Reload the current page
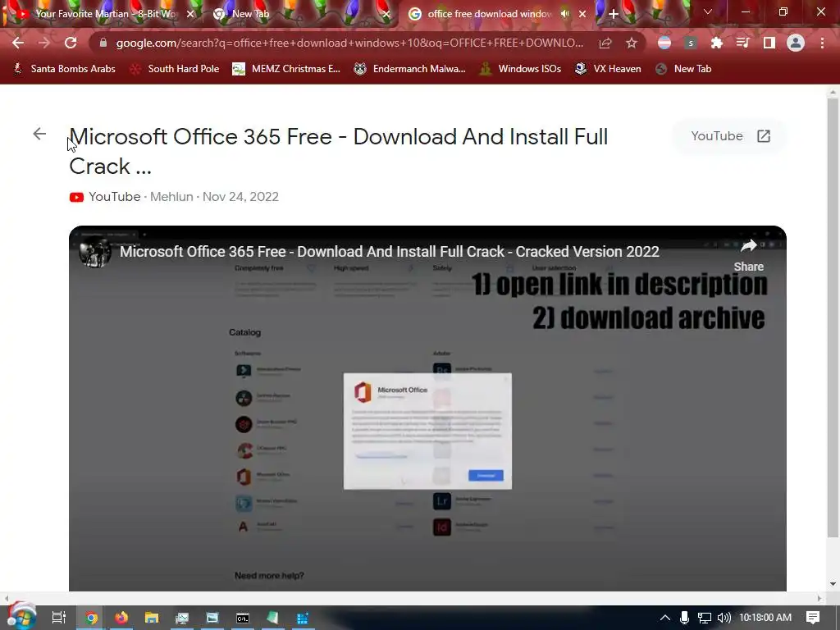The image size is (840, 630). [71, 43]
